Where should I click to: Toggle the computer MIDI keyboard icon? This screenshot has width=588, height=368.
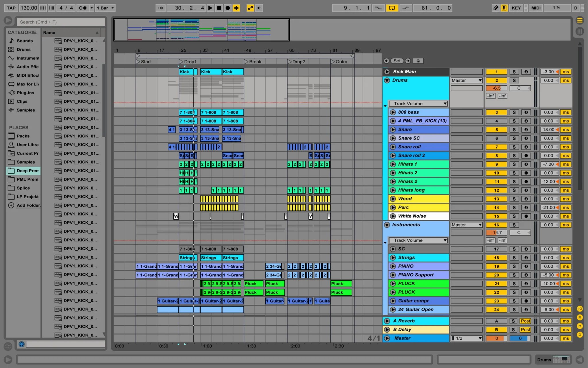(504, 8)
